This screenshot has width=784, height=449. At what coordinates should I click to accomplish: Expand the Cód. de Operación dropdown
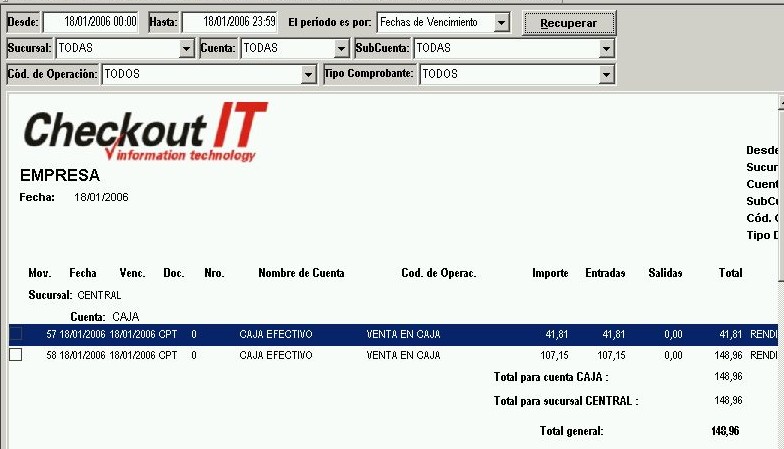(x=308, y=74)
